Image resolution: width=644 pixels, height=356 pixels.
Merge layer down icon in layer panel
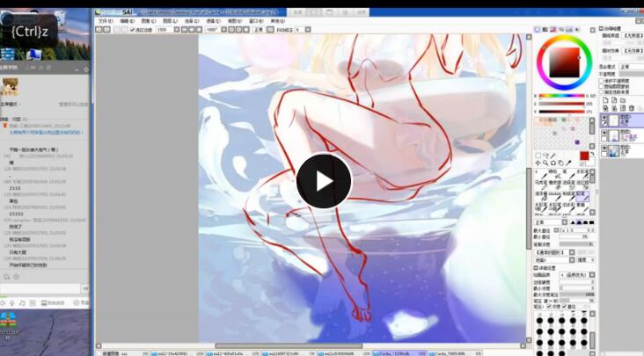614,108
